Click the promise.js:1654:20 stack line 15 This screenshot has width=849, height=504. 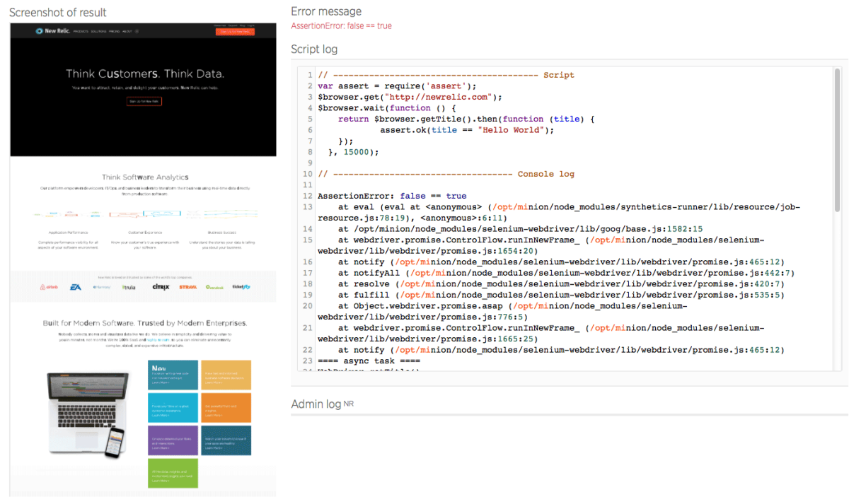tap(541, 245)
